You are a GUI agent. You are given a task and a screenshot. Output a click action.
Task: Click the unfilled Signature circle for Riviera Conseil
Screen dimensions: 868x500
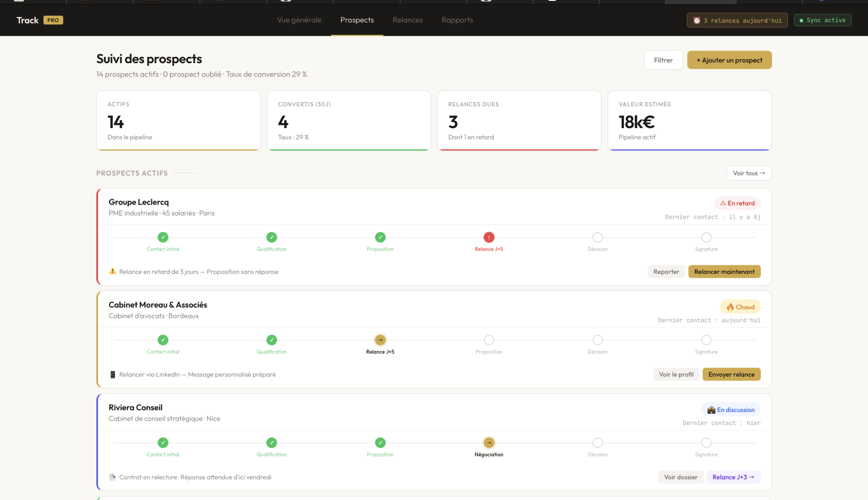pyautogui.click(x=706, y=443)
